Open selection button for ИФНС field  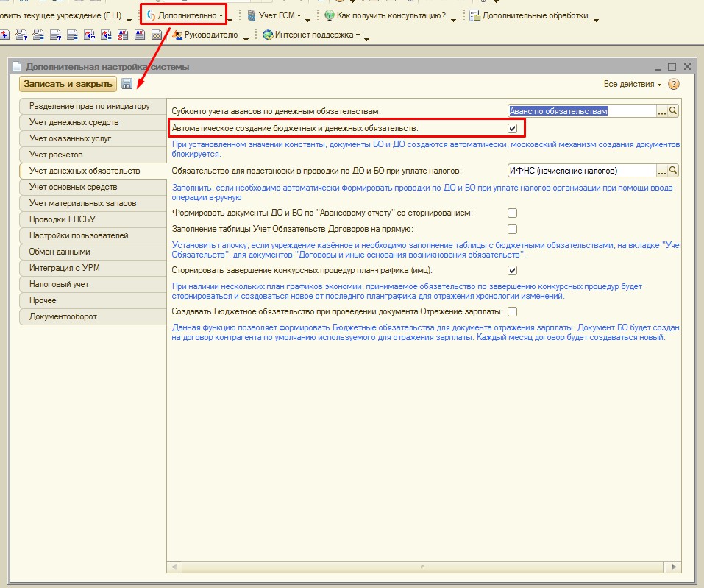661,171
